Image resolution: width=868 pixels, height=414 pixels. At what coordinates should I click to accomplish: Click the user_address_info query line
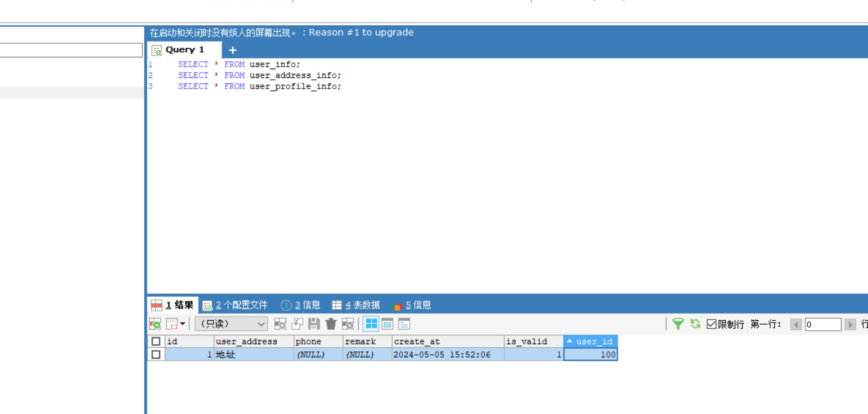pos(260,75)
